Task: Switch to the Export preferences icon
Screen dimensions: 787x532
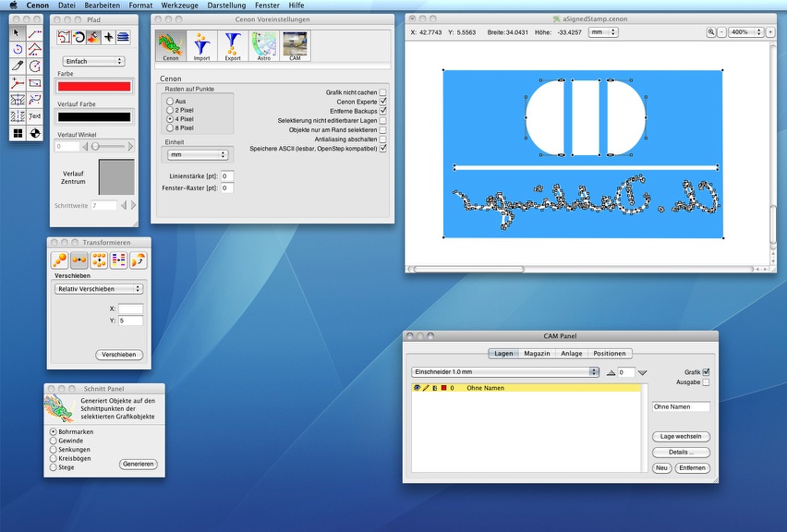Action: click(x=233, y=45)
